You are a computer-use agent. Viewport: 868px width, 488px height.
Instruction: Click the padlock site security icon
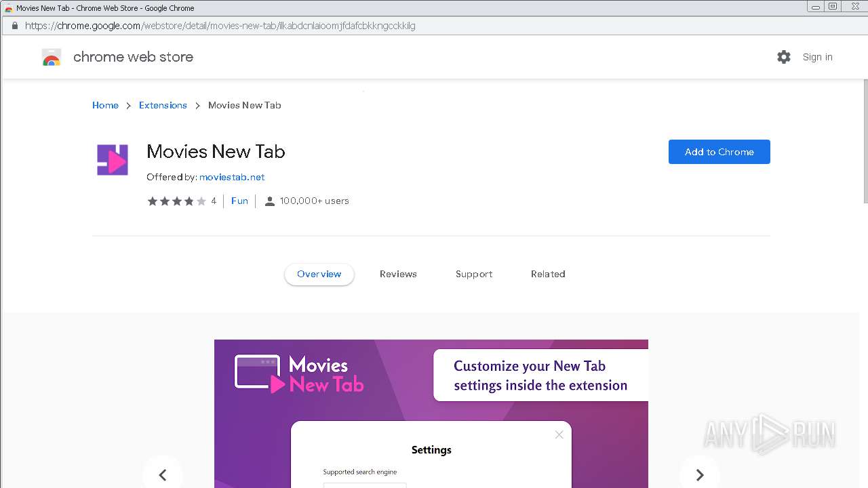(14, 26)
